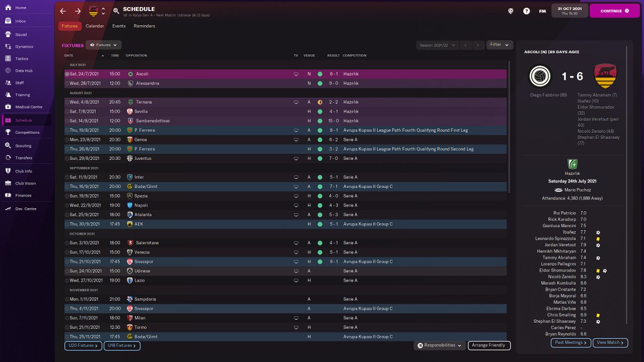Open U18 Fixtures

[122, 346]
